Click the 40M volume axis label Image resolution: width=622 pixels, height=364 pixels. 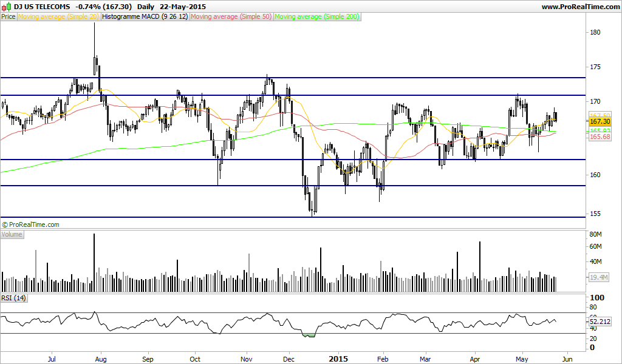click(x=596, y=261)
